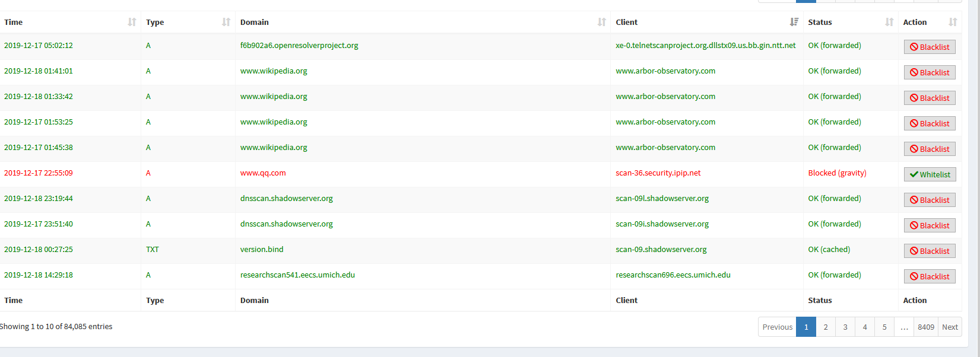Select client scan-09l.shadowserver.org
Viewport: 980px width, 357px height.
(662, 198)
